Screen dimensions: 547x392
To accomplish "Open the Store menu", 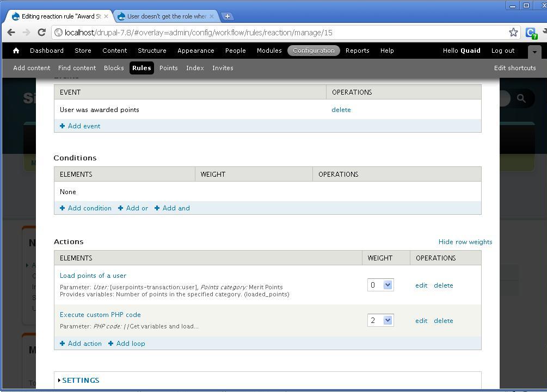I will (x=83, y=51).
